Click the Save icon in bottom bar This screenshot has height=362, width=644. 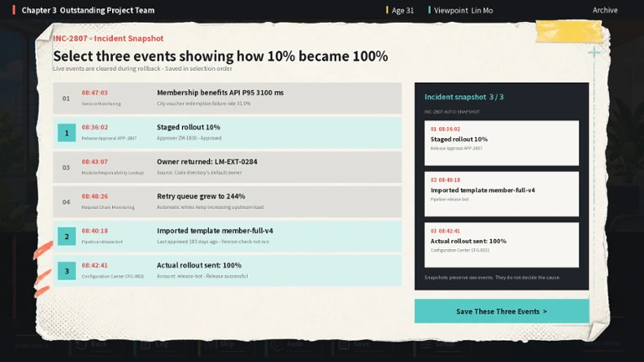tap(344, 344)
